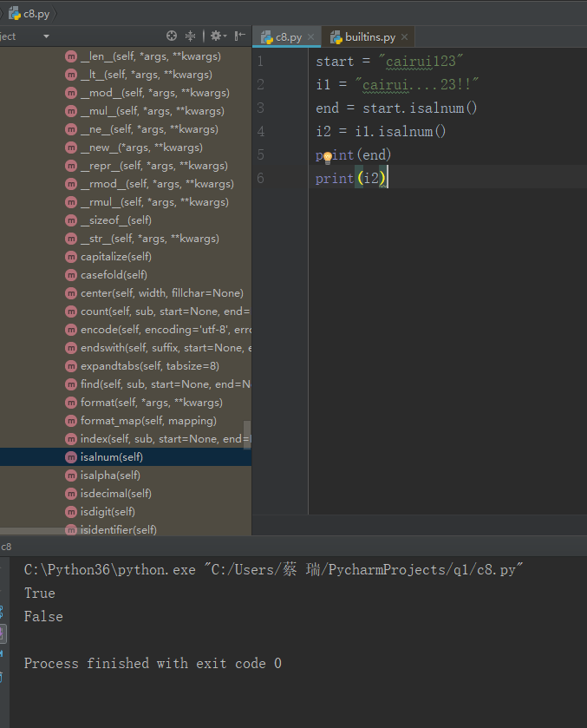
Task: Click the lightbulb intention icon on line 5
Action: point(327,157)
